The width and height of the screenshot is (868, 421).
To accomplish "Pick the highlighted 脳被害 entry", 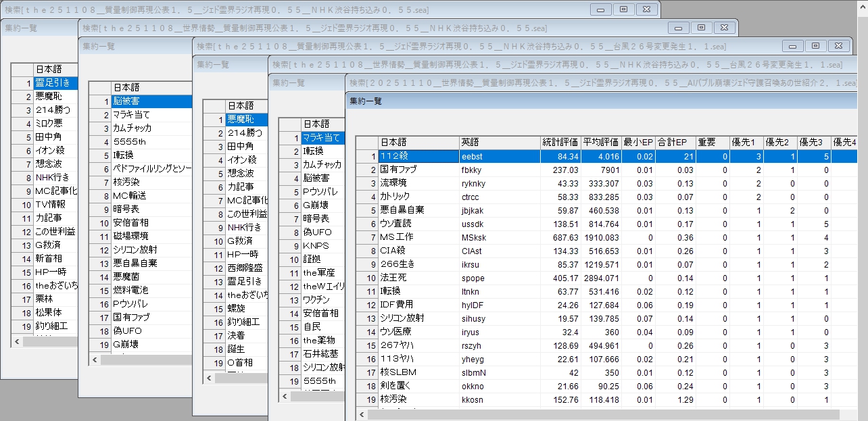I will 150,101.
